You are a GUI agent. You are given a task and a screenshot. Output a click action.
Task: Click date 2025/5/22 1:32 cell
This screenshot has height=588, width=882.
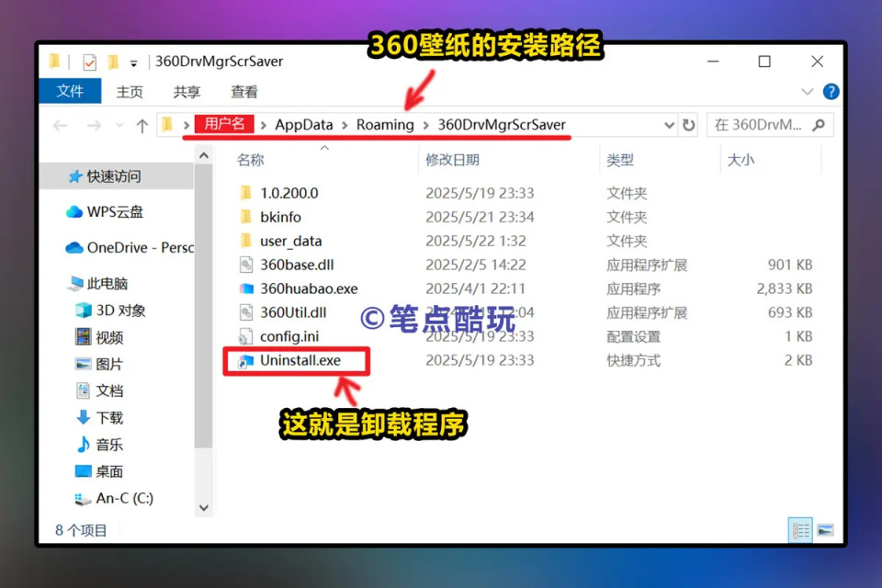pos(476,241)
